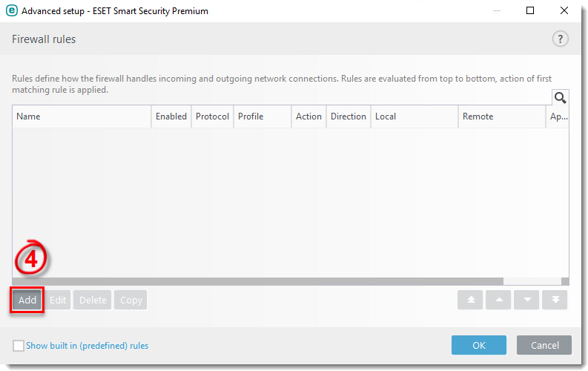Maximize the Advanced setup window
Viewport: 588px width, 371px height.
[x=530, y=10]
